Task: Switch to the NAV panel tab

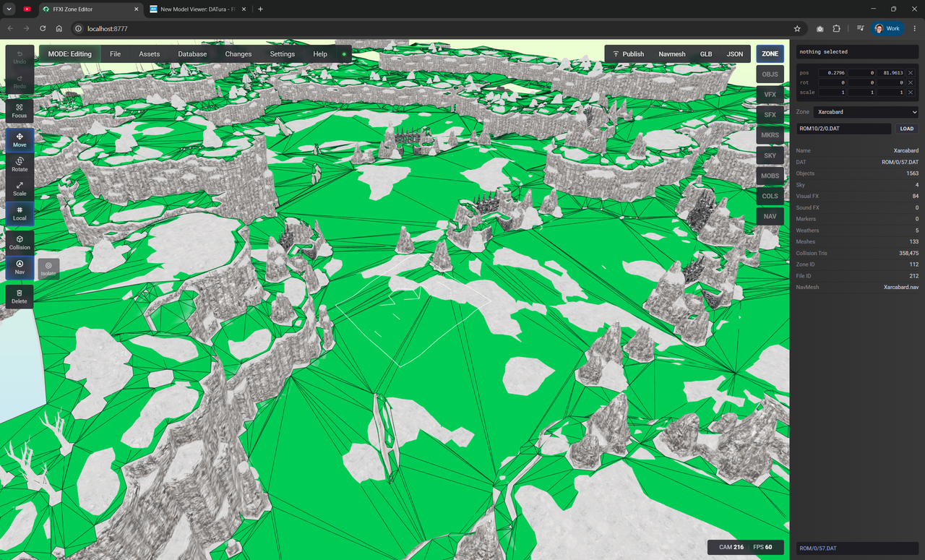Action: tap(770, 216)
